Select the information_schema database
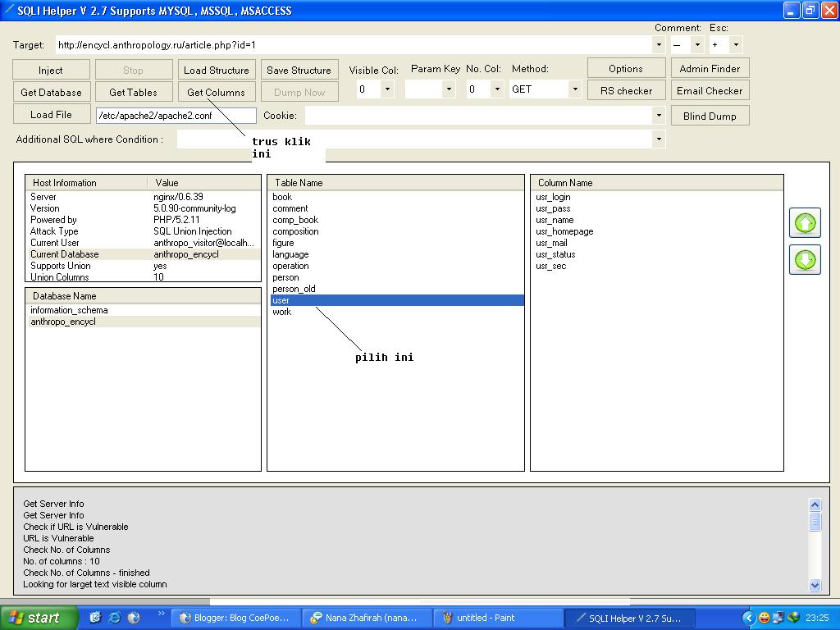The width and height of the screenshot is (840, 630). pyautogui.click(x=143, y=310)
